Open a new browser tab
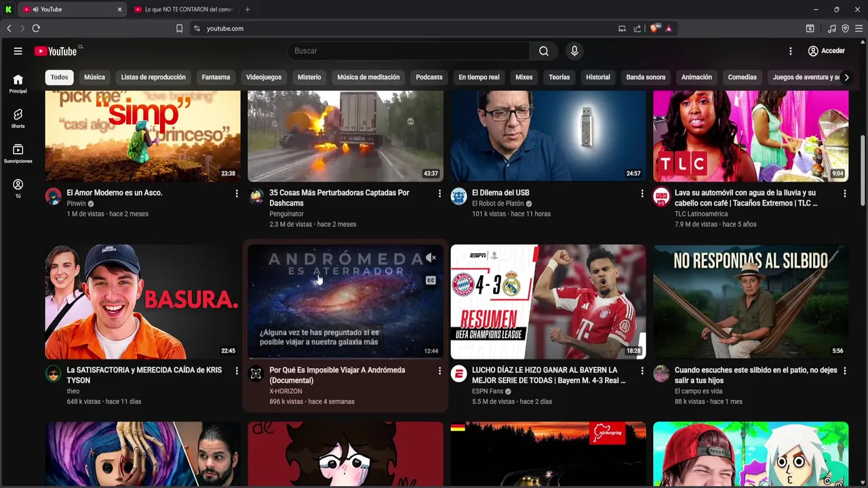Viewport: 868px width, 488px height. pyautogui.click(x=248, y=9)
